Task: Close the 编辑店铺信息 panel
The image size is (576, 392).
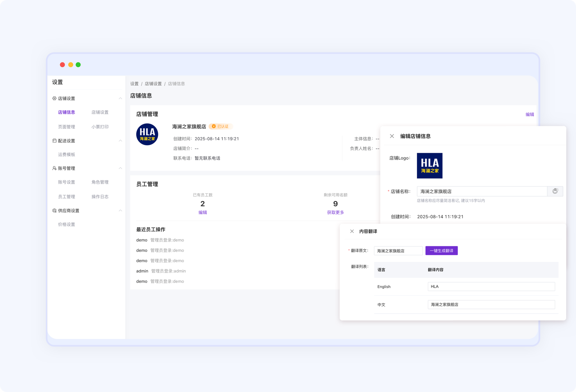Action: [392, 136]
